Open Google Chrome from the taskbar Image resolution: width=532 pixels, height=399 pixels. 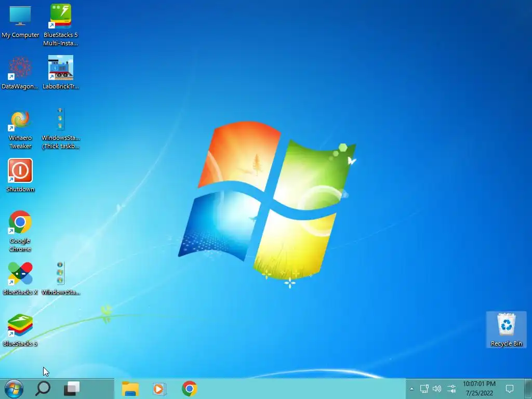[189, 389]
